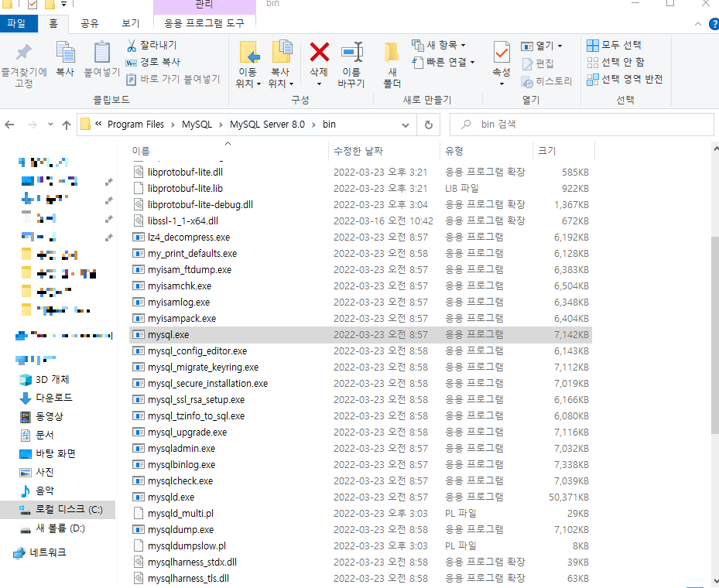The width and height of the screenshot is (719, 588).
Task: Select mysql_config_editor.exe file
Action: click(361, 351)
